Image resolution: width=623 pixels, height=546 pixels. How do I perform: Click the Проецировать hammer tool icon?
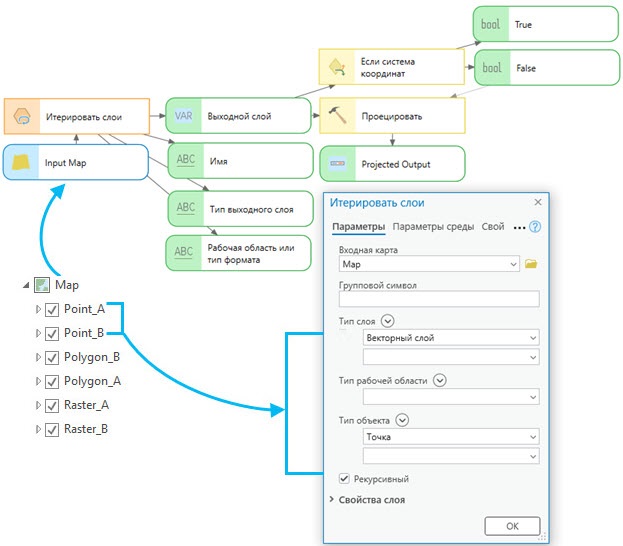tap(337, 116)
